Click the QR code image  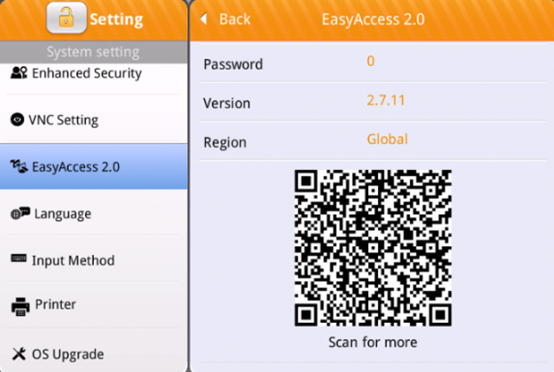tap(373, 248)
